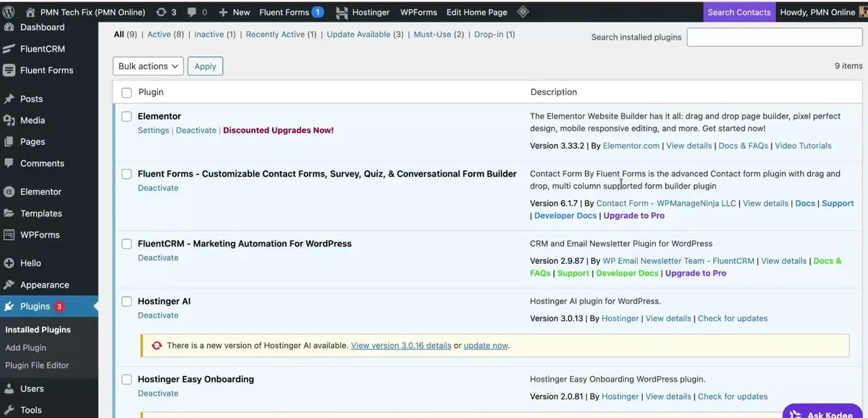The image size is (868, 418).
Task: Check the FluentCRM plugin checkbox
Action: click(x=127, y=244)
